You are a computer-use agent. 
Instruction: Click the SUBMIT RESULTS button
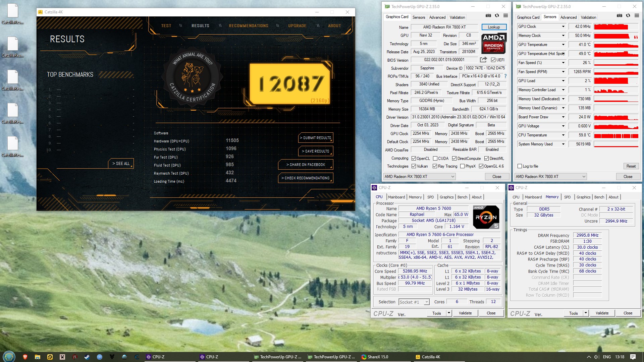click(x=315, y=138)
